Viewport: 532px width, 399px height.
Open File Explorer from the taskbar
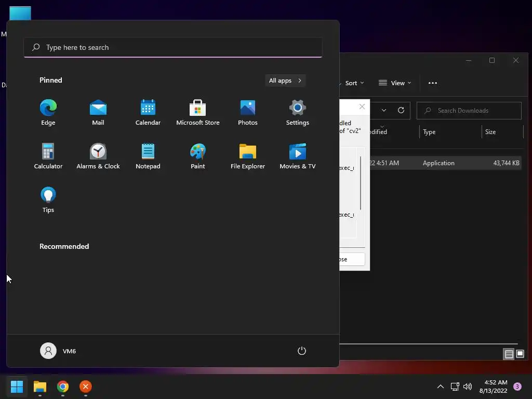[39, 387]
